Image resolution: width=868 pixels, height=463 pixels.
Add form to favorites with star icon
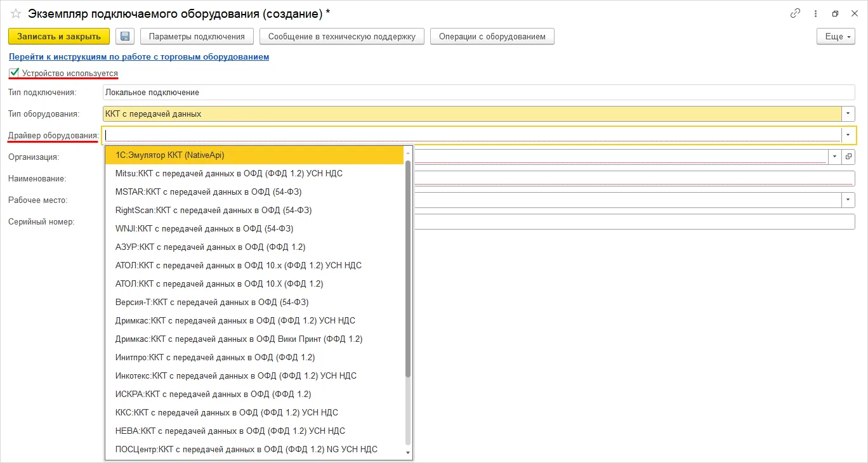click(x=16, y=13)
